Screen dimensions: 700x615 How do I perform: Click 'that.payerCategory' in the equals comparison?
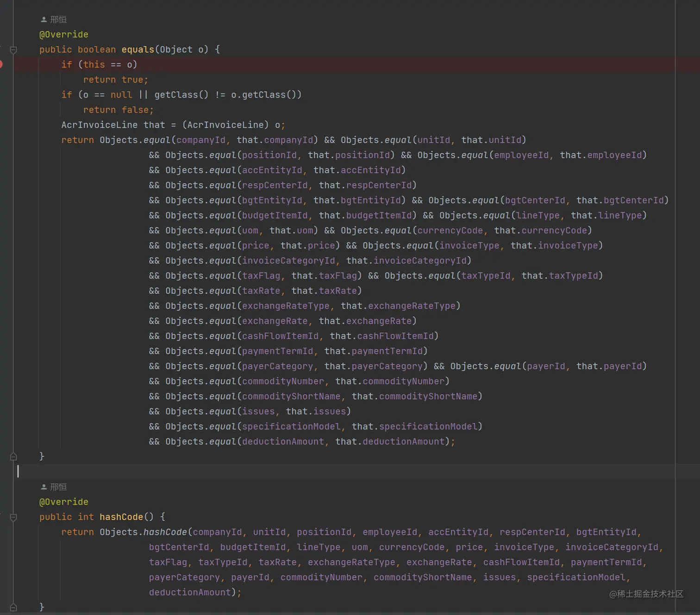pyautogui.click(x=374, y=366)
